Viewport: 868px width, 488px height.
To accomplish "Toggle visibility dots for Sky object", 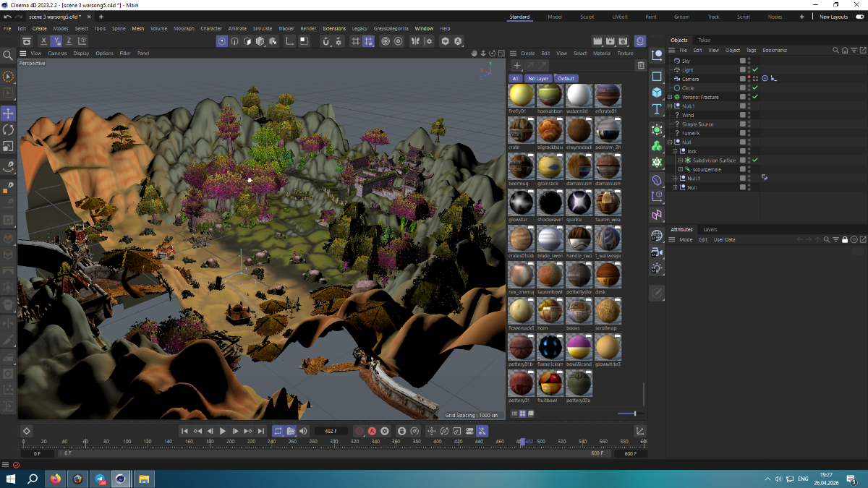I will point(749,61).
